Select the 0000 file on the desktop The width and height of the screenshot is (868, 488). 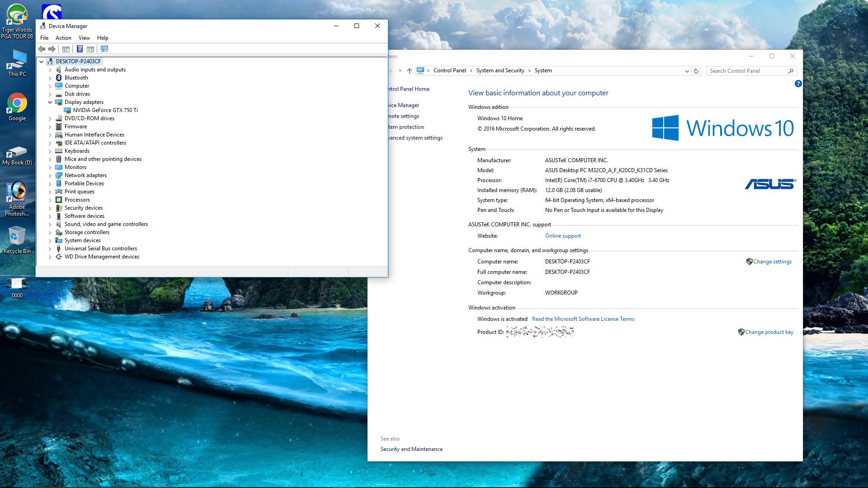point(17,288)
